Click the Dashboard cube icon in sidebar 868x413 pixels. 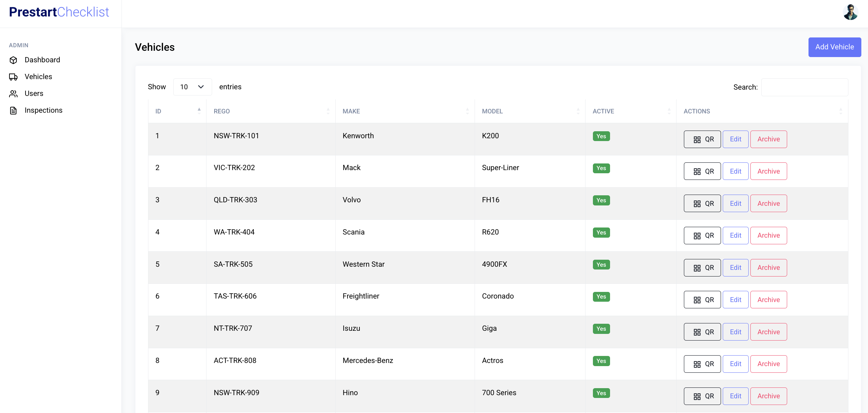pyautogui.click(x=13, y=60)
